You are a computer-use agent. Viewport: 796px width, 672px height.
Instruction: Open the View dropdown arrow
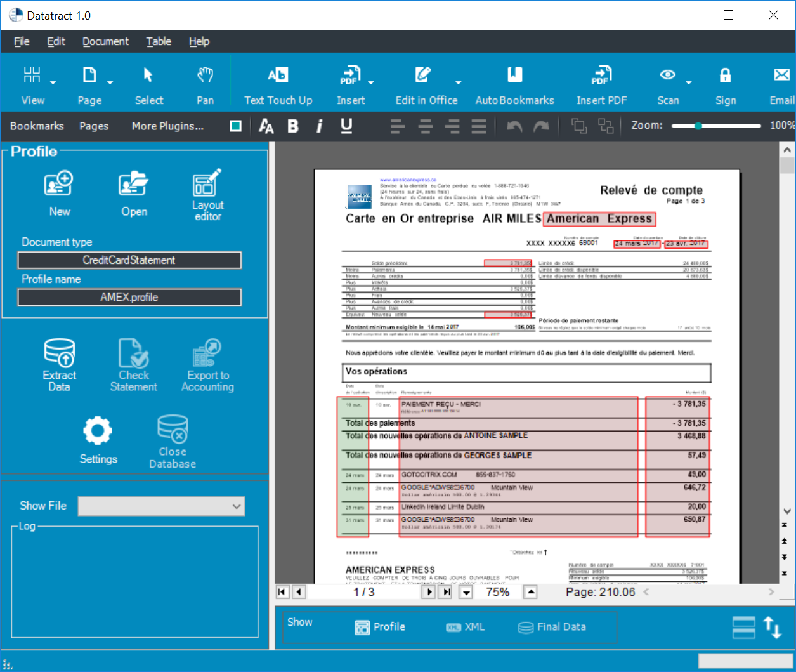coord(53,82)
